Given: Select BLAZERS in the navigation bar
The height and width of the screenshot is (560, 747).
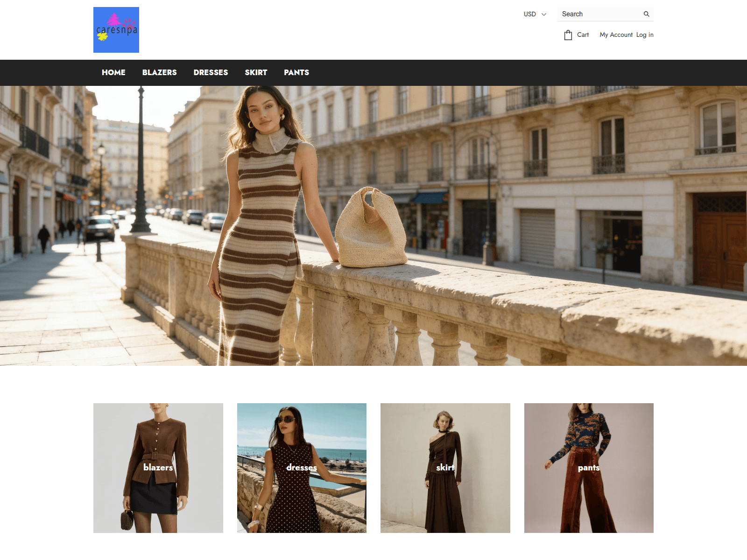Looking at the screenshot, I should point(160,72).
